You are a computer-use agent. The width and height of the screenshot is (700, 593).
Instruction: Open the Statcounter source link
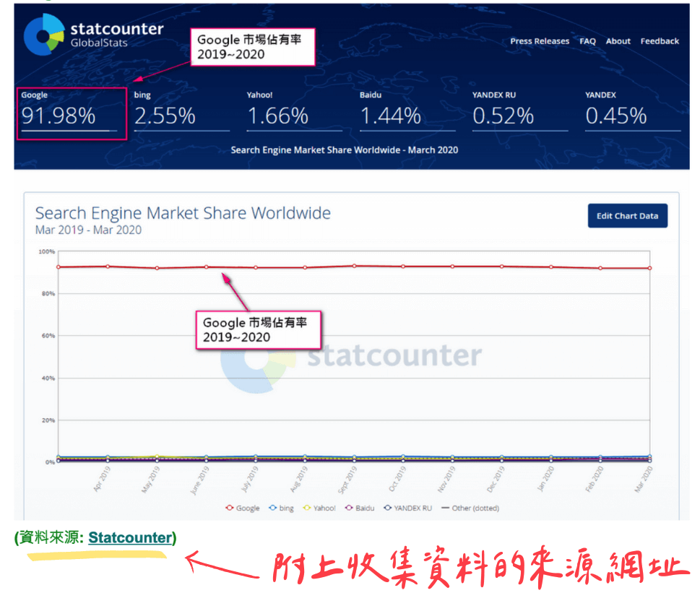click(130, 537)
